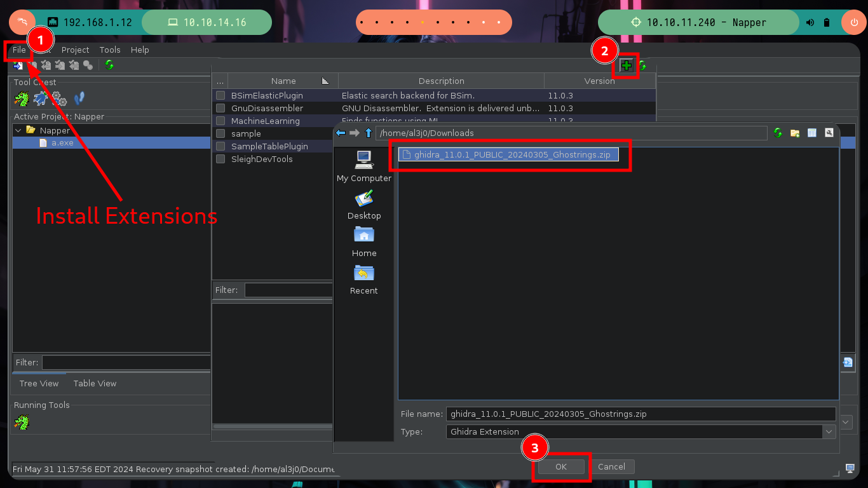Click the volume speaker icon in top bar
This screenshot has width=868, height=488.
tap(810, 22)
